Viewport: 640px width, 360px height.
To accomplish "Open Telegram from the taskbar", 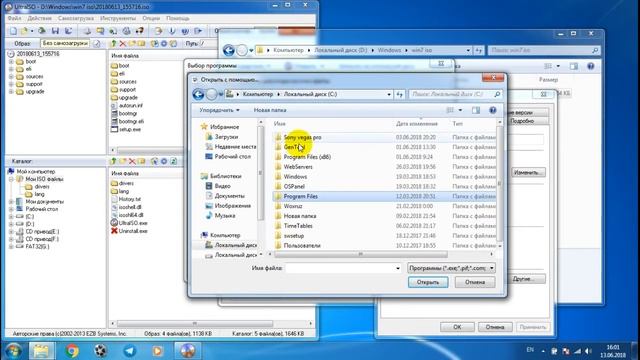I will (130, 351).
